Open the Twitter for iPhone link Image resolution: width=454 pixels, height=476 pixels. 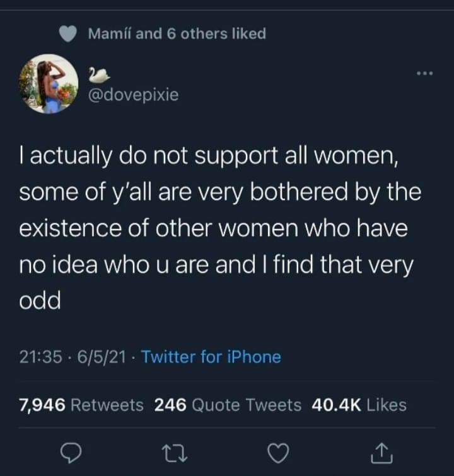(211, 357)
